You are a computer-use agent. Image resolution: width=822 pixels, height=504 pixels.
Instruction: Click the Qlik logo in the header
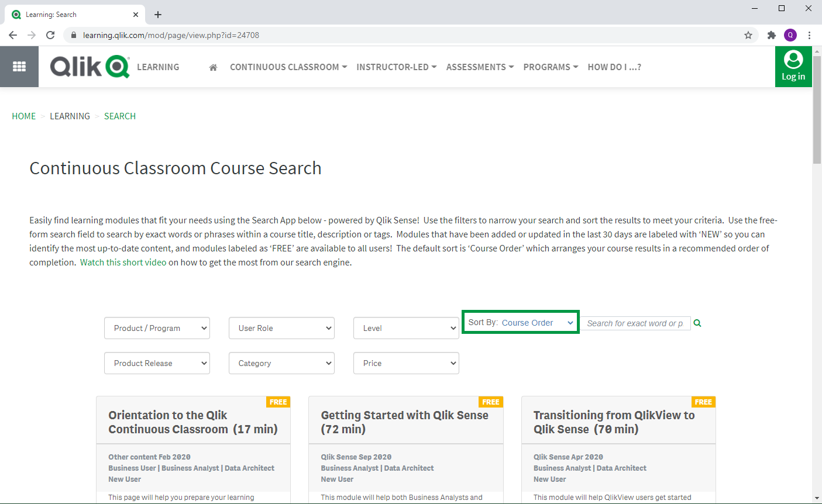pos(89,66)
